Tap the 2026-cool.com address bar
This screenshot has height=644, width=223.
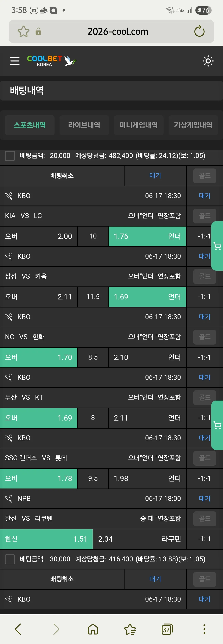[118, 32]
